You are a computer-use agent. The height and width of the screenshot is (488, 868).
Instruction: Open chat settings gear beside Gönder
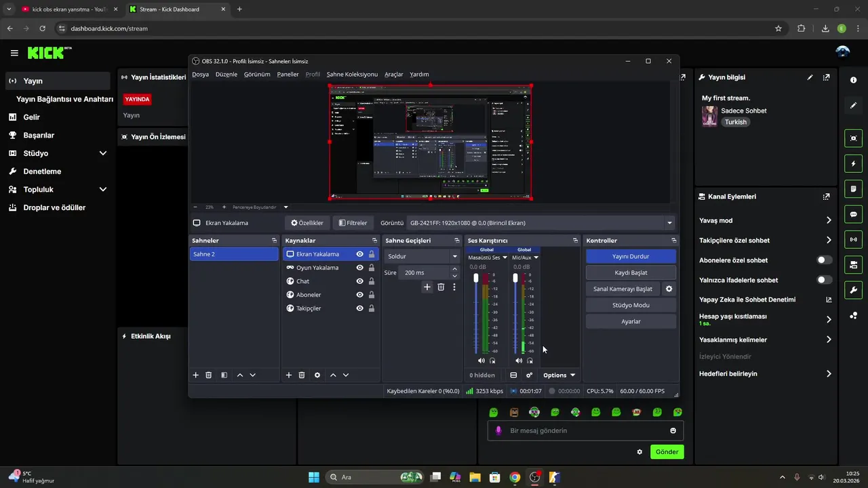[x=639, y=451]
